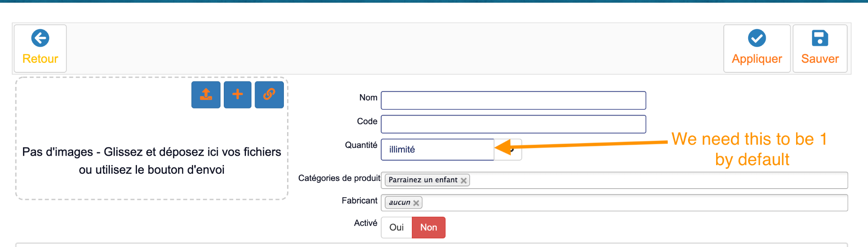Image resolution: width=868 pixels, height=247 pixels.
Task: Set Activé to Oui
Action: [396, 228]
